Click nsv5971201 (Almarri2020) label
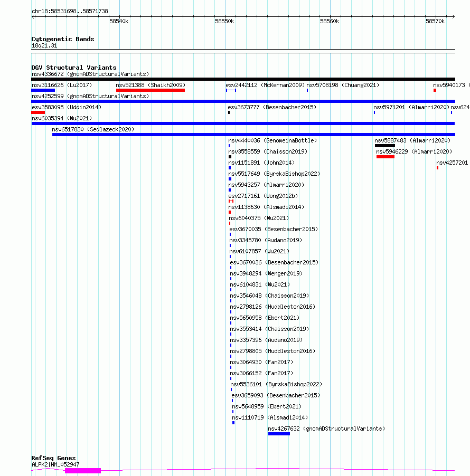This screenshot has width=470, height=476. (x=411, y=107)
